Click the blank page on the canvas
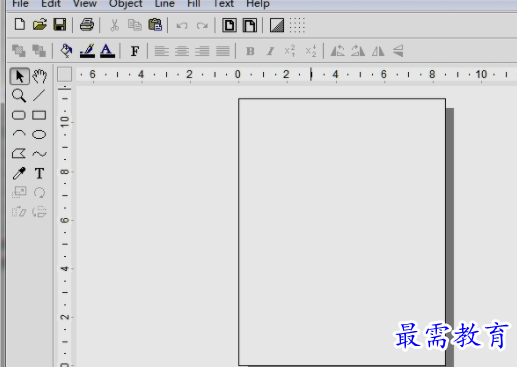The height and width of the screenshot is (367, 517). [342, 232]
